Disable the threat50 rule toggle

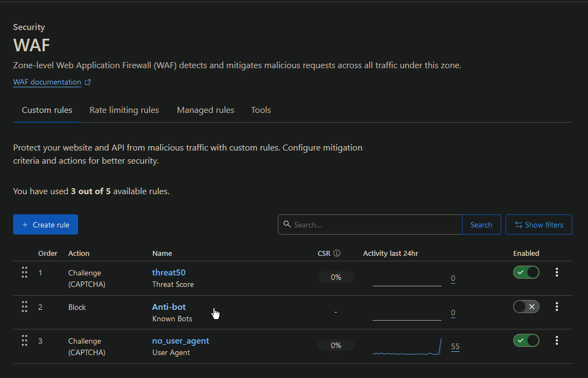click(526, 272)
